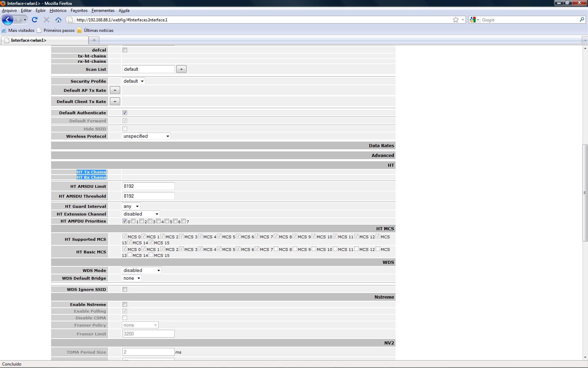
Task: Open Últimas notícias bookmark feed
Action: tap(95, 30)
